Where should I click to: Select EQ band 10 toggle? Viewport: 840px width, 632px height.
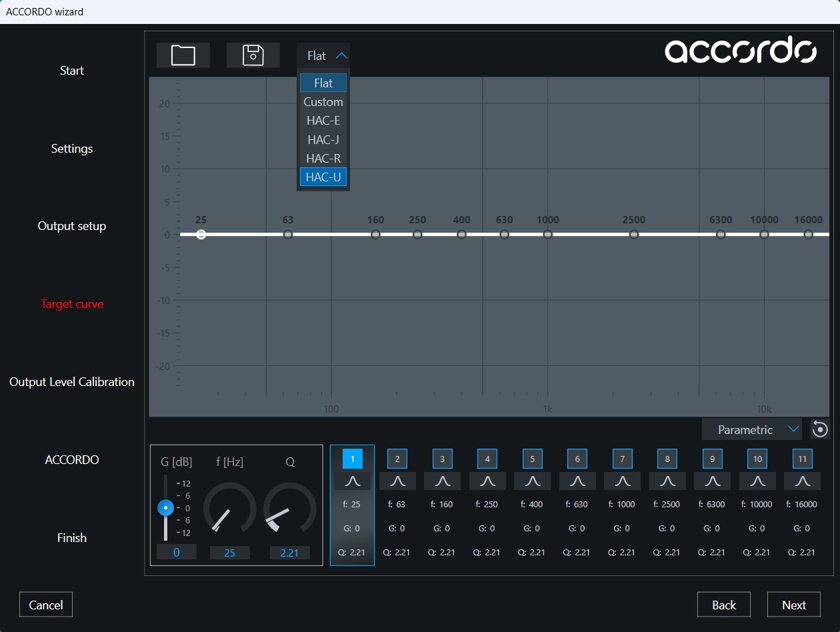click(757, 459)
